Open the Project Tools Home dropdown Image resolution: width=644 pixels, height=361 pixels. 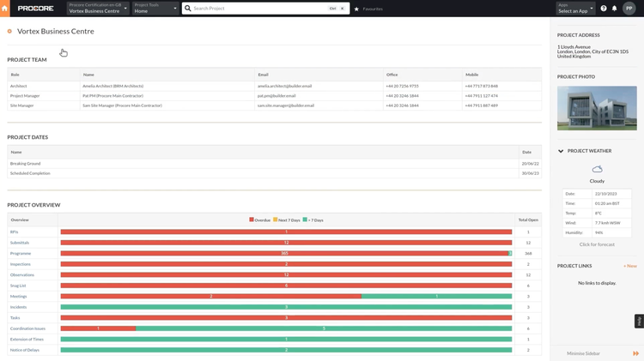point(155,9)
